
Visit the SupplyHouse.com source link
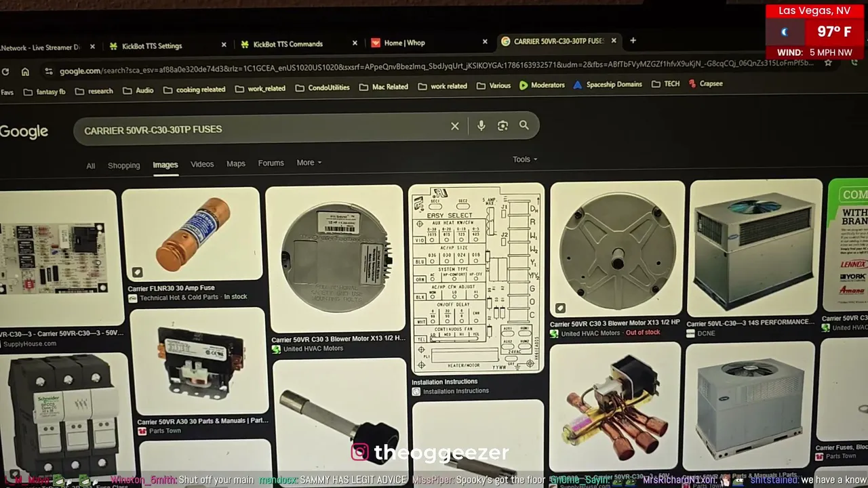point(29,344)
